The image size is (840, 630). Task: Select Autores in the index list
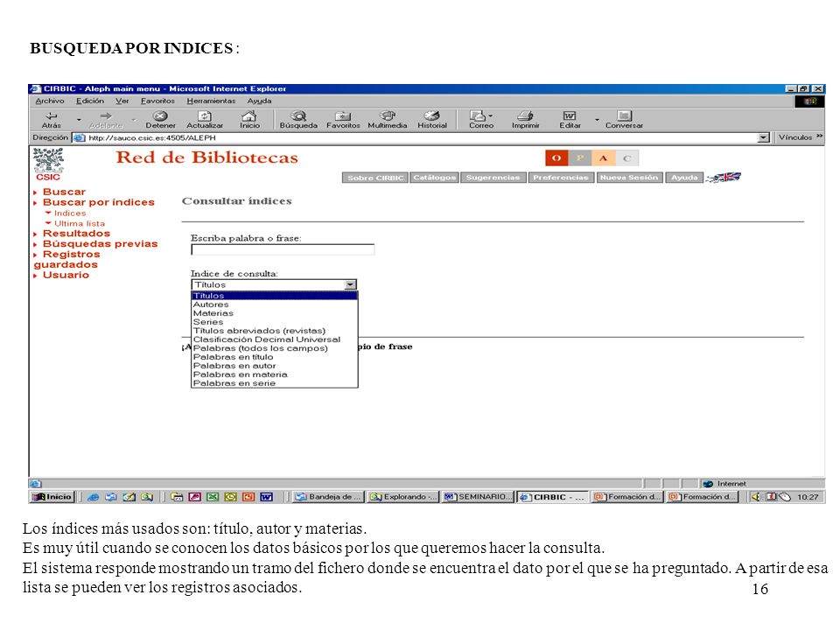click(274, 304)
